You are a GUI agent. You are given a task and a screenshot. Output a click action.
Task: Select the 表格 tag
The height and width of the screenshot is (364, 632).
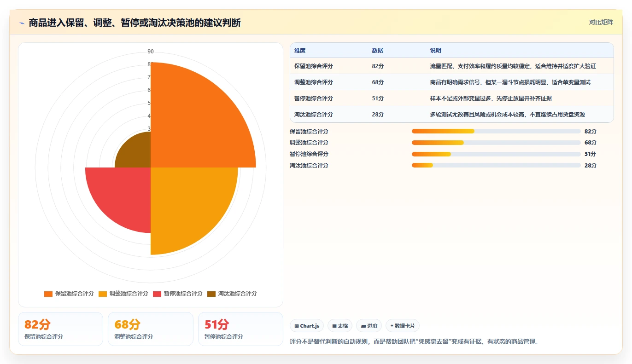pos(340,326)
